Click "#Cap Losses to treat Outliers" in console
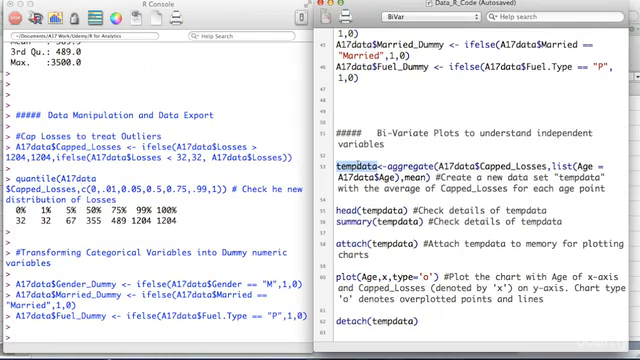This screenshot has height=360, width=640. click(88, 136)
